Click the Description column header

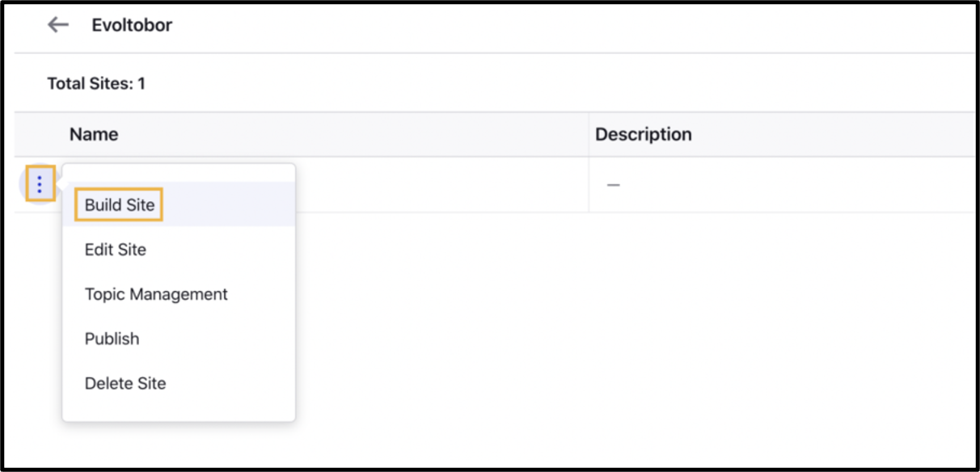point(644,134)
